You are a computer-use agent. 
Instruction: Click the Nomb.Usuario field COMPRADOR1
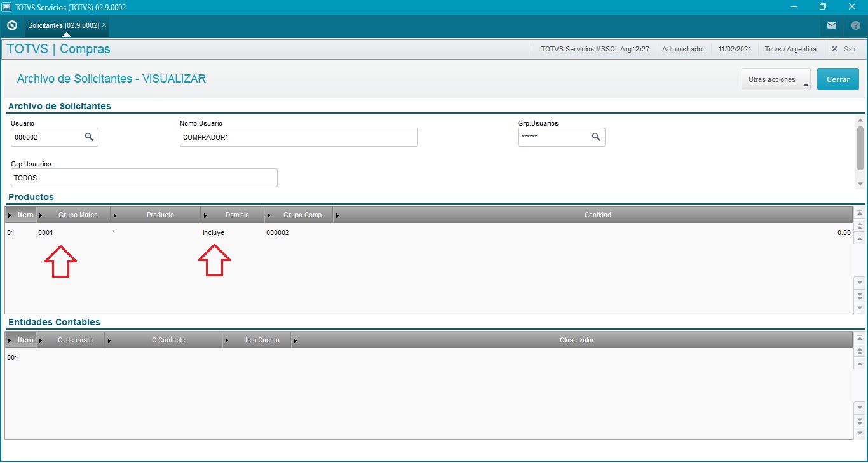[x=299, y=137]
